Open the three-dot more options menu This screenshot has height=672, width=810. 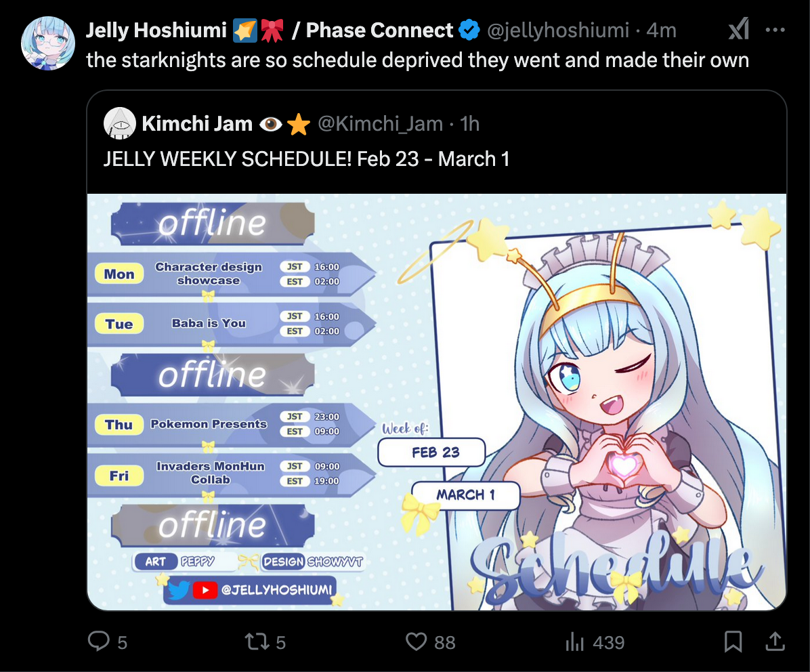pyautogui.click(x=775, y=30)
